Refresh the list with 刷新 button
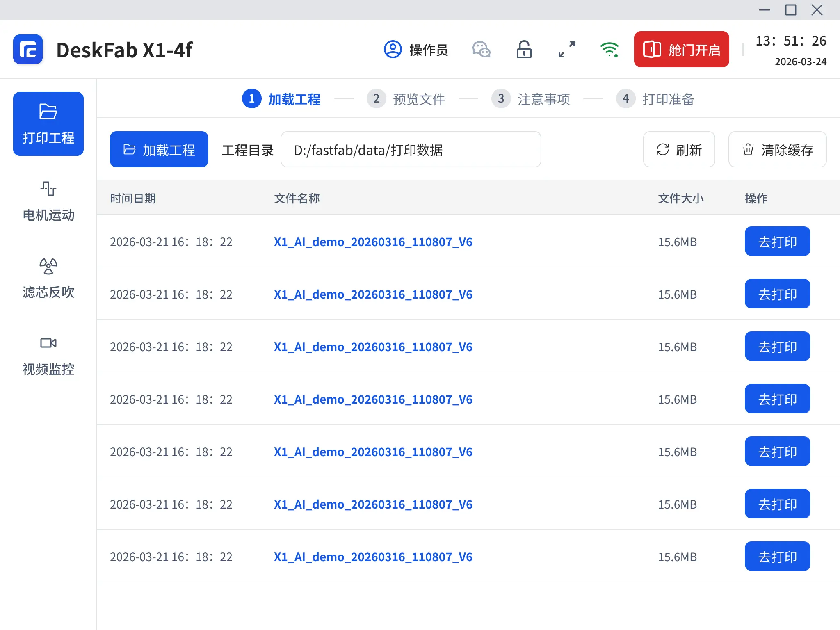Viewport: 840px width, 630px height. click(679, 150)
